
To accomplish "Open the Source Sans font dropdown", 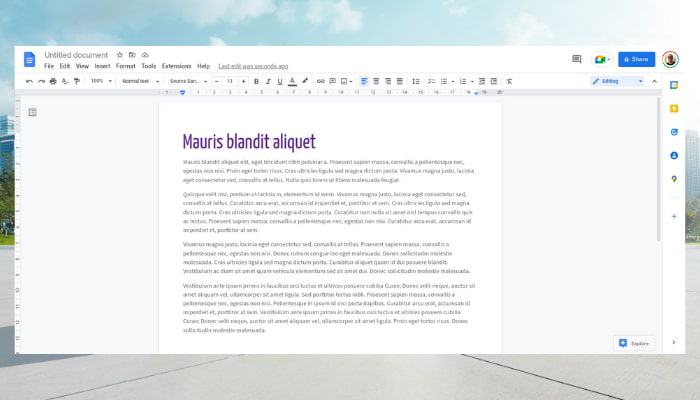I will tap(188, 81).
